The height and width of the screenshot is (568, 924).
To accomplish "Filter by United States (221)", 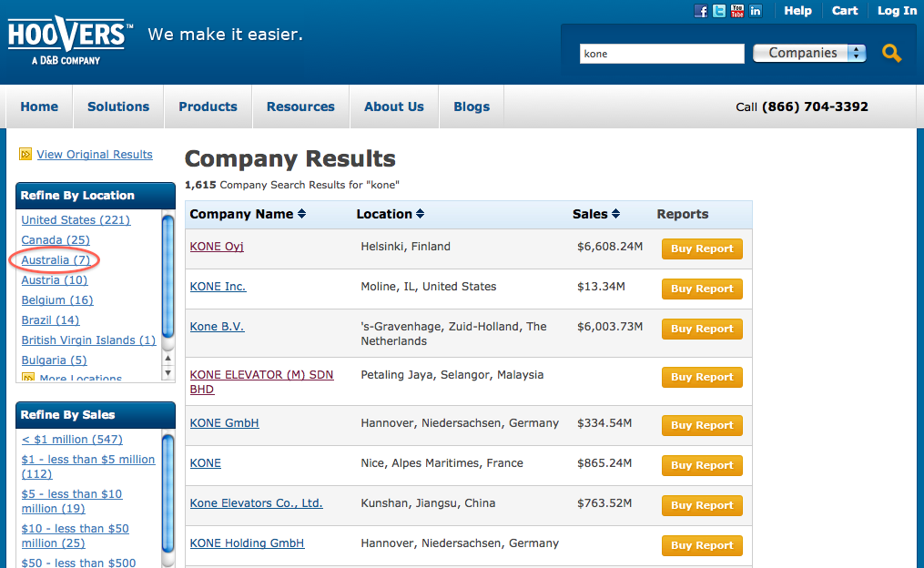I will click(x=76, y=219).
